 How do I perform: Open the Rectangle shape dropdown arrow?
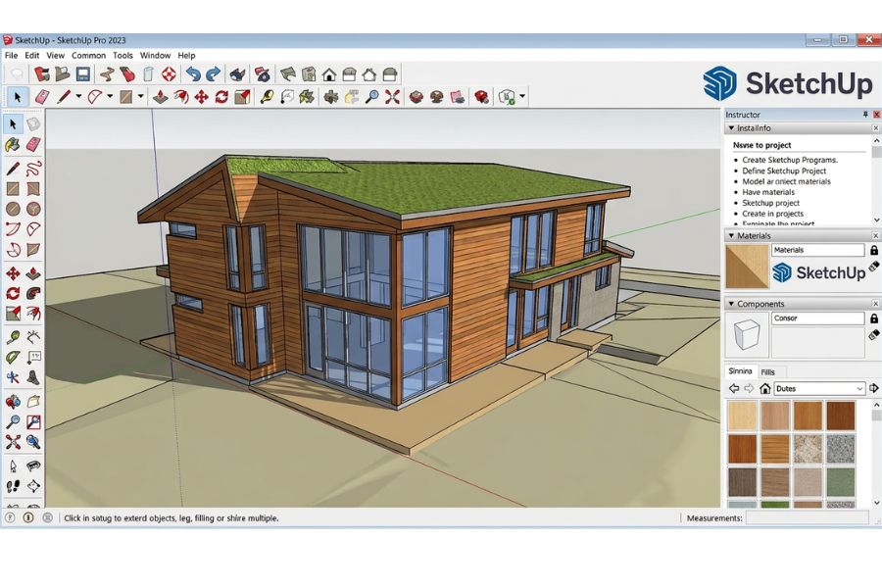pos(140,97)
